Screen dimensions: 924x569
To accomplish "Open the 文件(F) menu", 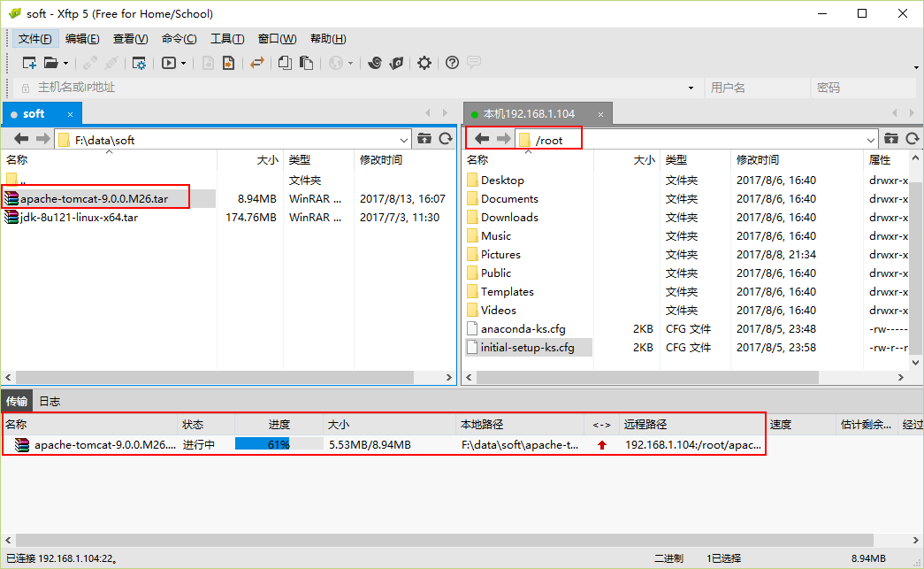I will coord(35,39).
